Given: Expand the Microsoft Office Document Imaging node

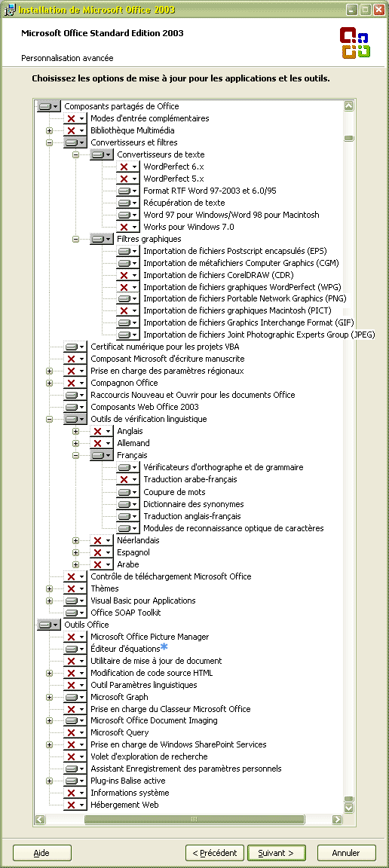Looking at the screenshot, I should (49, 721).
